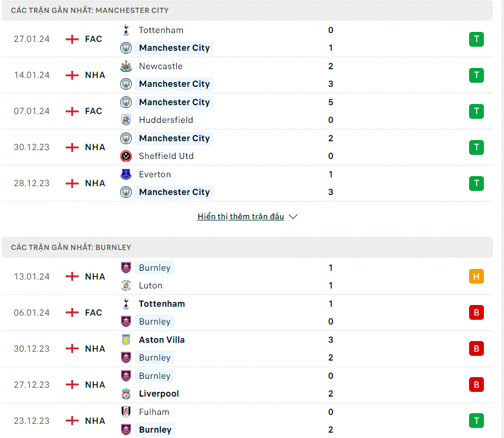The width and height of the screenshot is (504, 438).
Task: Click the orange H badge for Burnley vs Luton
Action: pyautogui.click(x=476, y=277)
